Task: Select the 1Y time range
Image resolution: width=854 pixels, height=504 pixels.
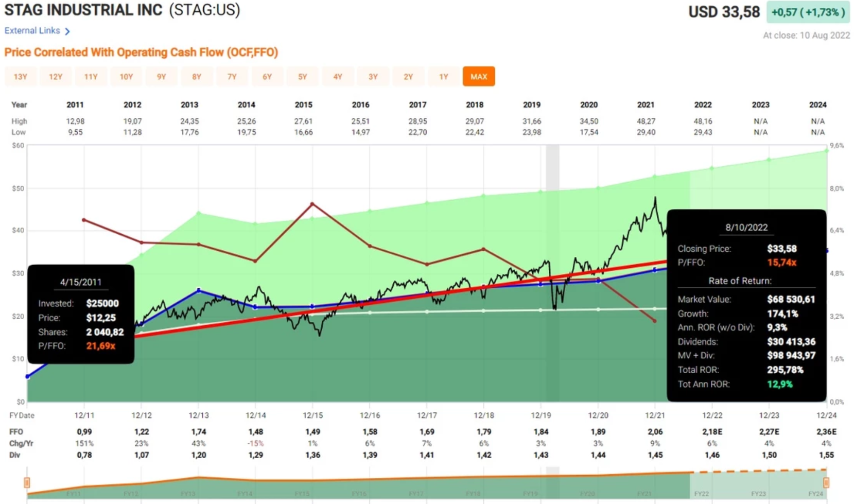Action: click(444, 76)
